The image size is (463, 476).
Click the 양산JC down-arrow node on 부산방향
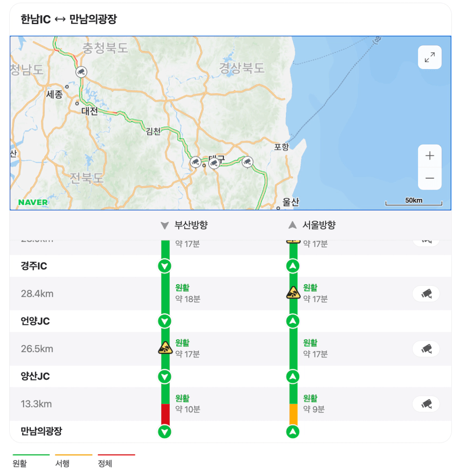click(x=165, y=377)
